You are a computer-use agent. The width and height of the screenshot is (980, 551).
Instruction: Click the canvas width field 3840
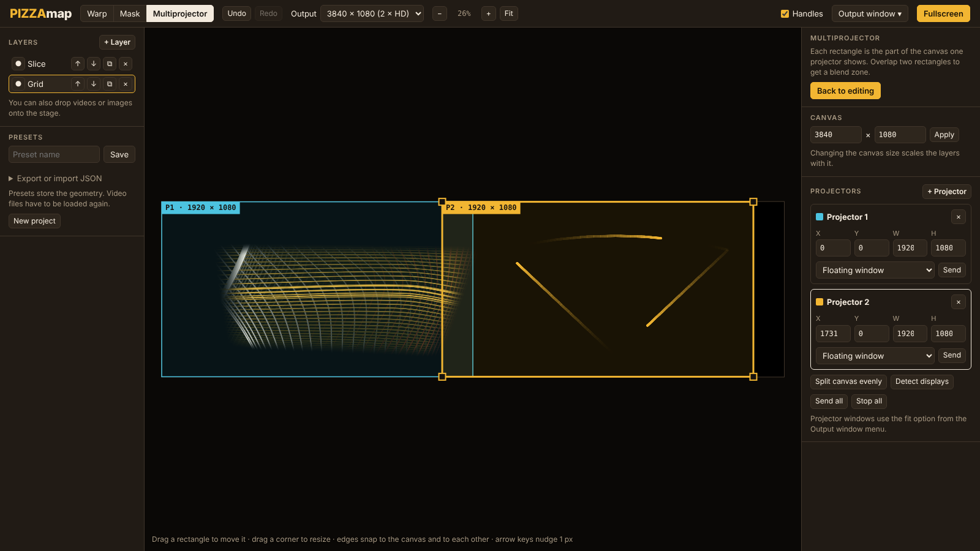pos(836,135)
